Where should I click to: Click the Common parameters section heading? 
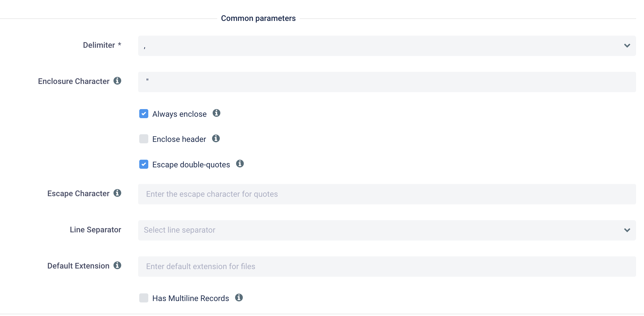pyautogui.click(x=258, y=18)
